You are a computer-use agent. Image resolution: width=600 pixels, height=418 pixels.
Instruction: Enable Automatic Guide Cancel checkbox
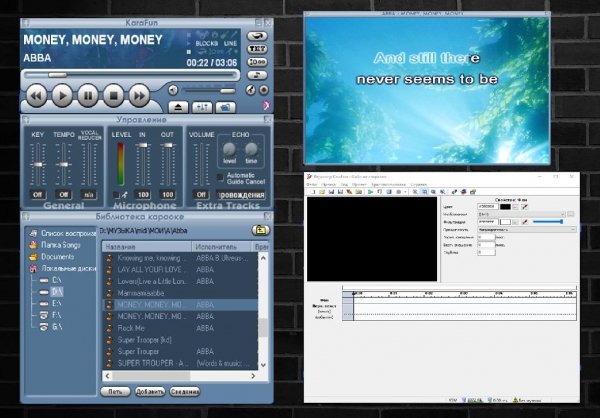coord(220,177)
